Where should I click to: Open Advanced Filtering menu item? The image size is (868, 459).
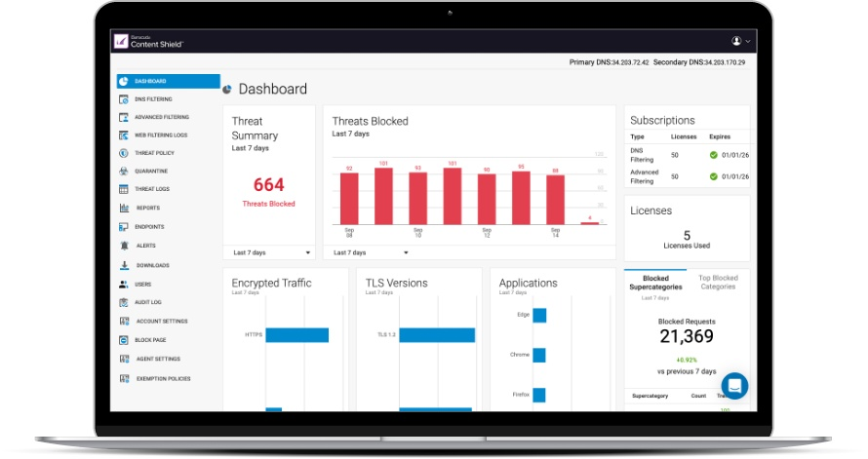pos(162,117)
